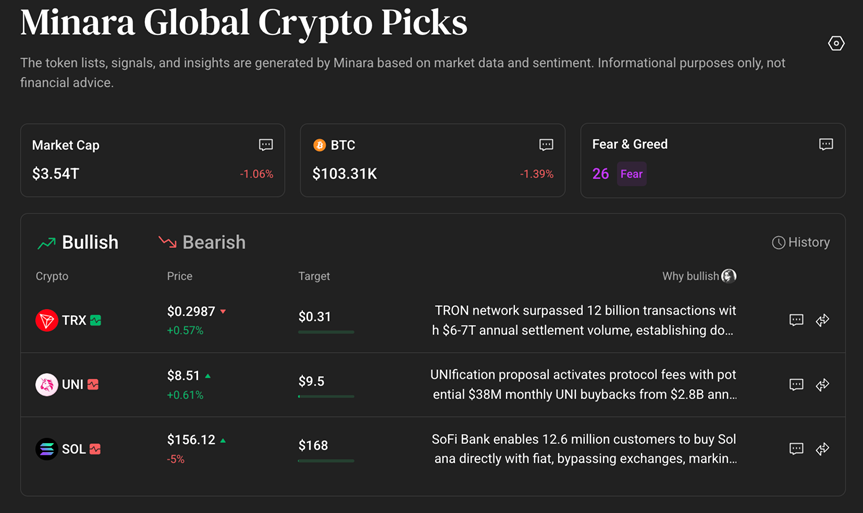Click the UNI row swap icon
The height and width of the screenshot is (513, 863).
823,385
